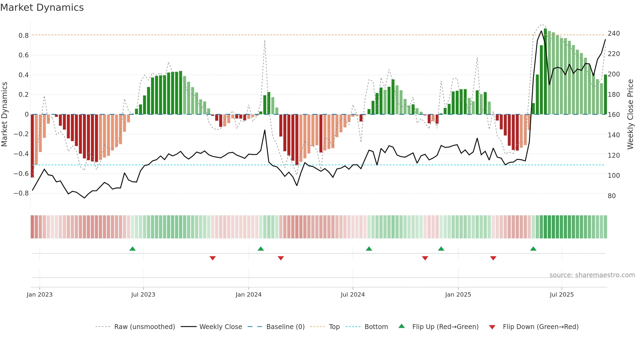Toggle the Bottom legend entry
644x362 pixels.
(x=367, y=327)
